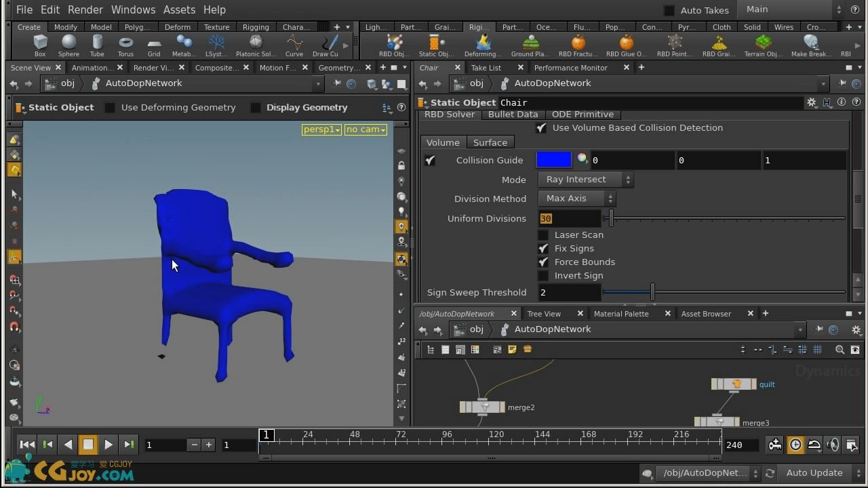Image resolution: width=868 pixels, height=488 pixels.
Task: Open the /obj/AutoDopNet status dropdown
Action: (x=709, y=473)
